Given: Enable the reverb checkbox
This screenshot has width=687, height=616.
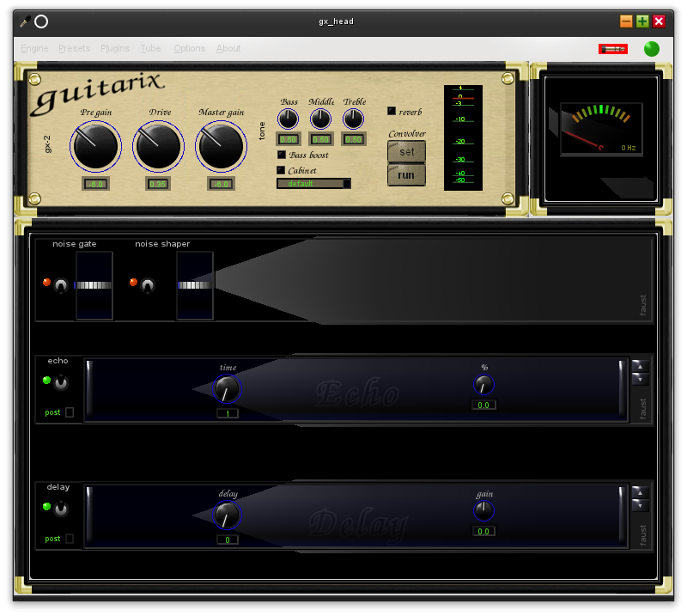Looking at the screenshot, I should pyautogui.click(x=392, y=110).
